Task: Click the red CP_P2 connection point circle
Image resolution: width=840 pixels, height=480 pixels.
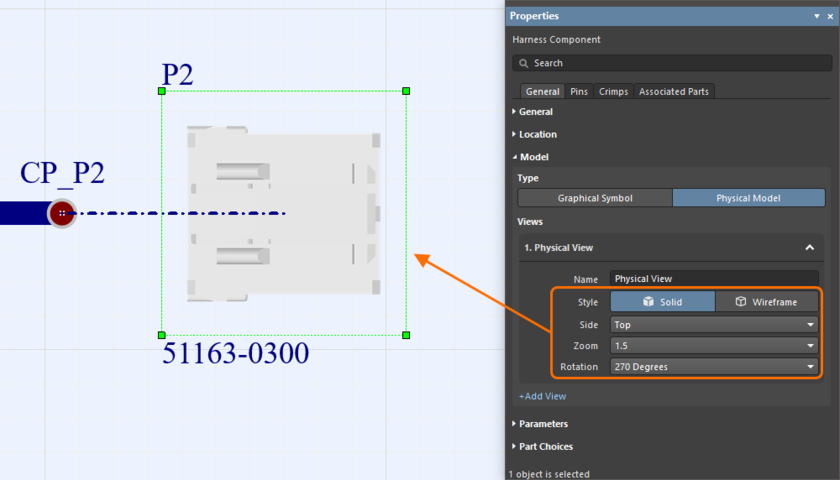Action: (62, 213)
